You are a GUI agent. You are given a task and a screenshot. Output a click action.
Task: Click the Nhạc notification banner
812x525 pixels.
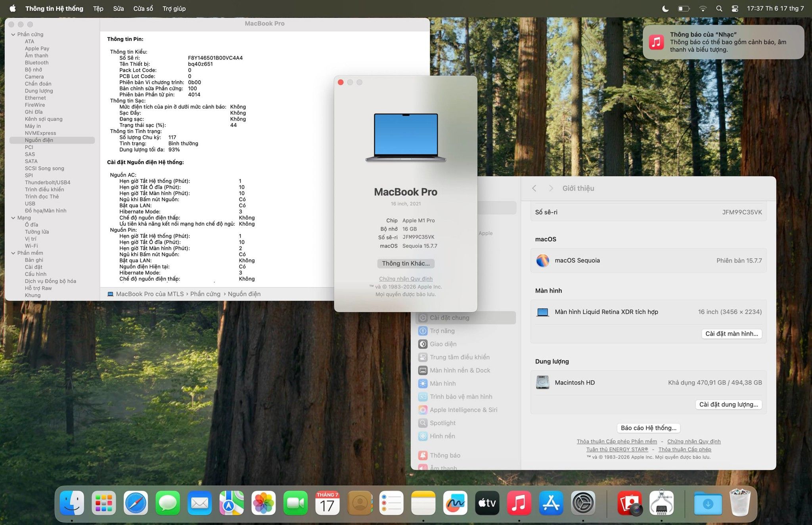724,42
